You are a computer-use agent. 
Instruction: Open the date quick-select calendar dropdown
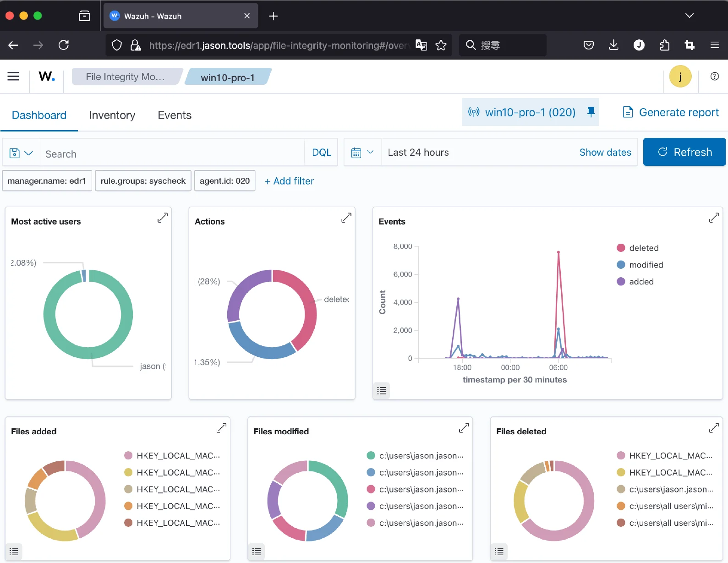(362, 153)
